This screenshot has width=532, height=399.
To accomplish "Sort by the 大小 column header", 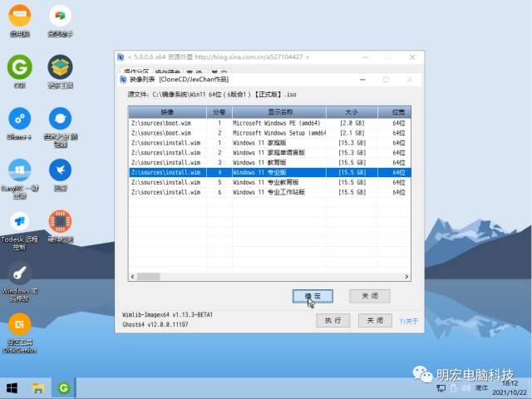I will pyautogui.click(x=352, y=112).
